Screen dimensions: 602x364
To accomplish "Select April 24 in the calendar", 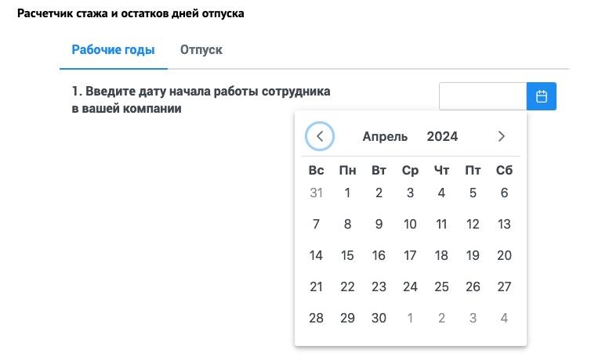I will click(x=410, y=287).
